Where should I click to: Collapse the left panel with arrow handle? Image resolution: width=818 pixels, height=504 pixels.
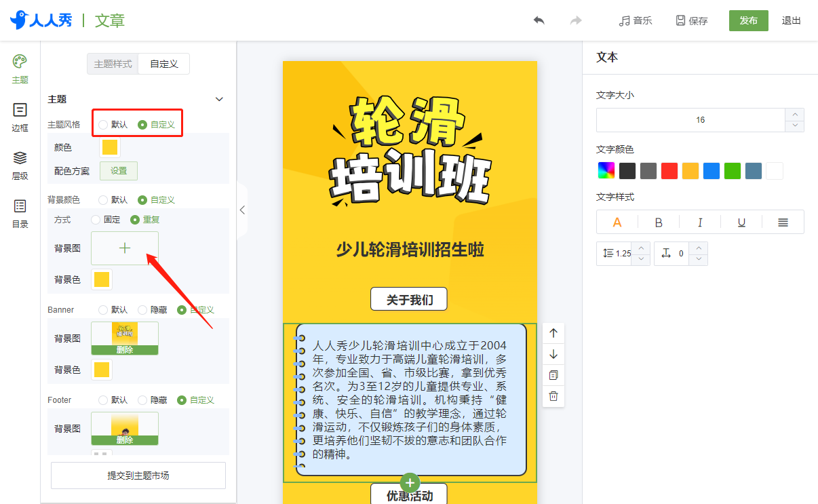(242, 210)
